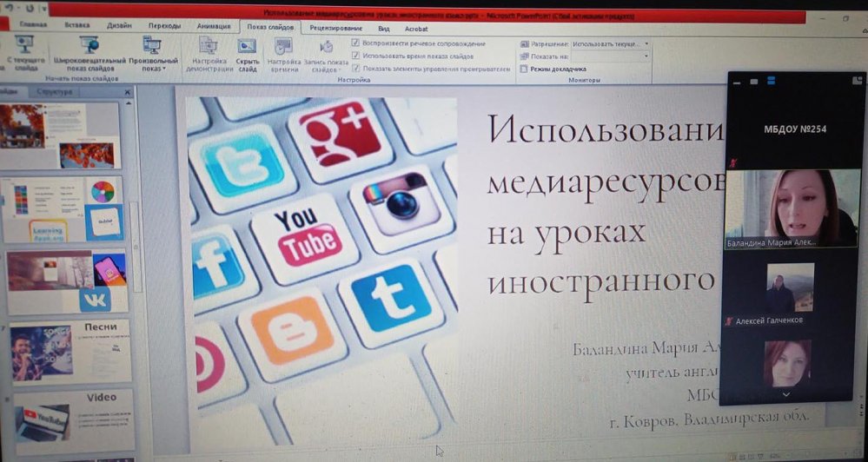Viewport: 868px width, 462px height.
Task: Switch to the Главная ribbon tab
Action: click(33, 25)
